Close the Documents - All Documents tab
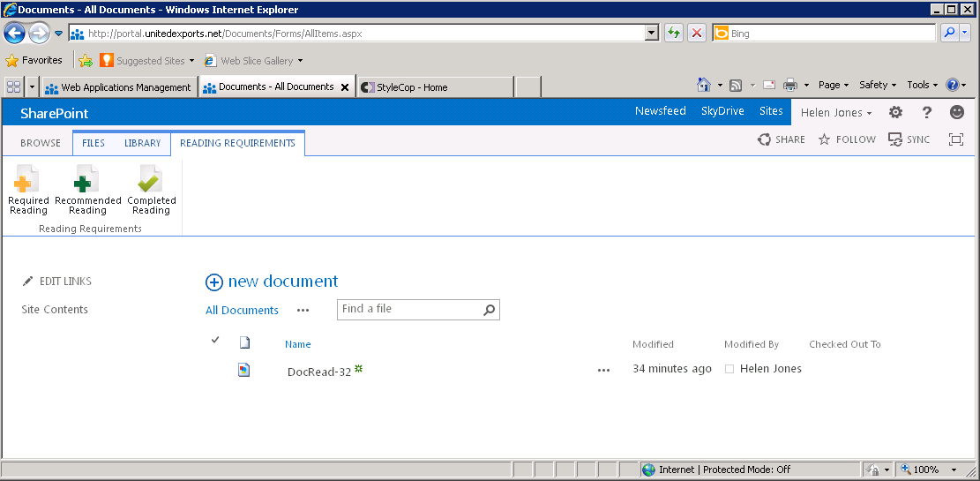980x481 pixels. click(344, 87)
